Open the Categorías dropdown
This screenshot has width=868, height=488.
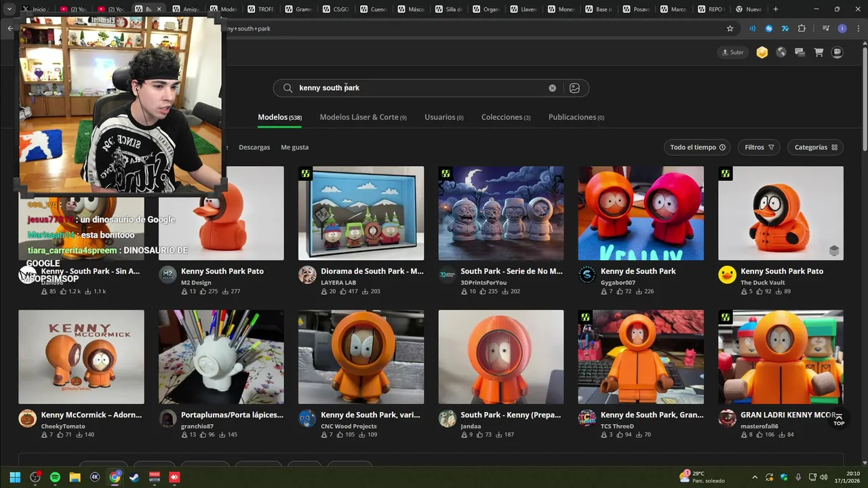[x=815, y=147]
